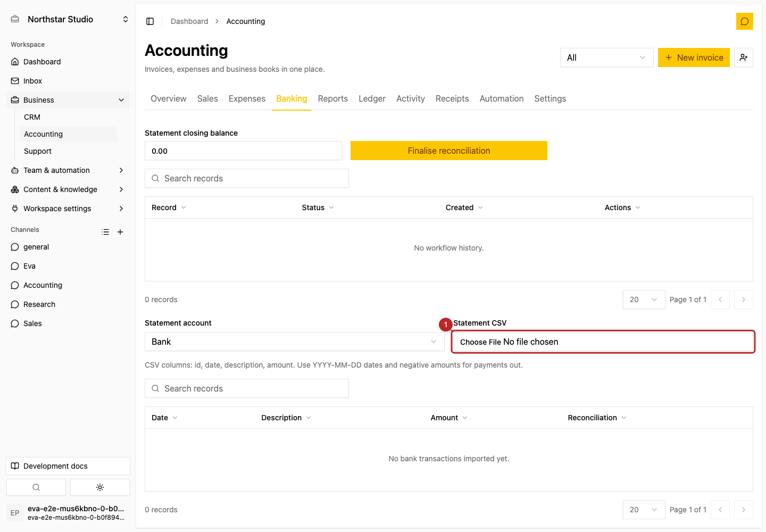This screenshot has width=766, height=532.
Task: Focus the Statement closing balance field
Action: click(x=243, y=151)
